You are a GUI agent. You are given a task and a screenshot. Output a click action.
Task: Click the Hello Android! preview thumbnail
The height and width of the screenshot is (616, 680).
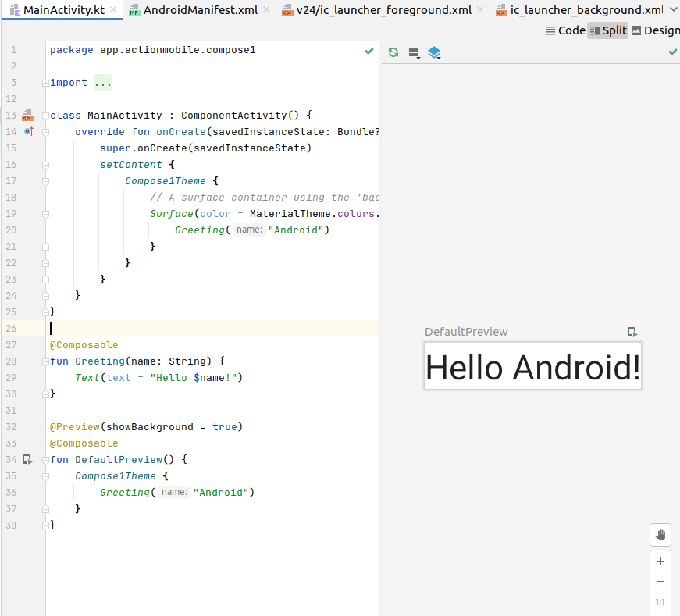pos(532,366)
